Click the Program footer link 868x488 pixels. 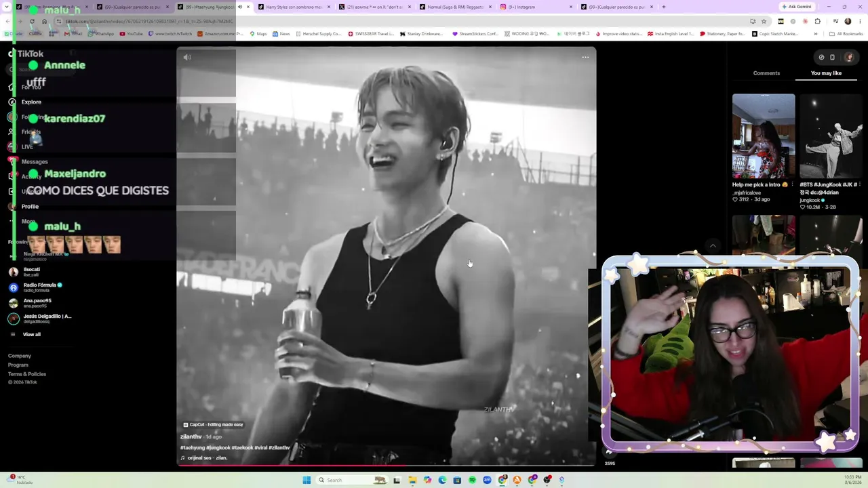click(18, 365)
